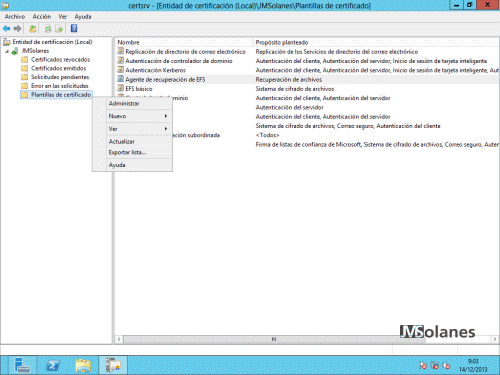The width and height of the screenshot is (500, 375).
Task: Click 'Firma de listas de confianza' cell
Action: point(377,145)
